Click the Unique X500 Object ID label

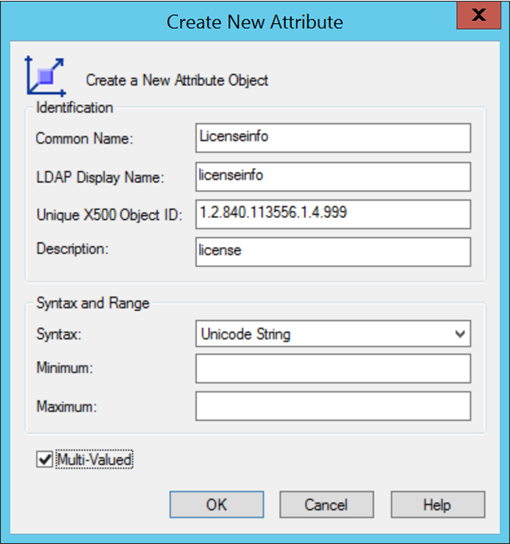pos(109,215)
